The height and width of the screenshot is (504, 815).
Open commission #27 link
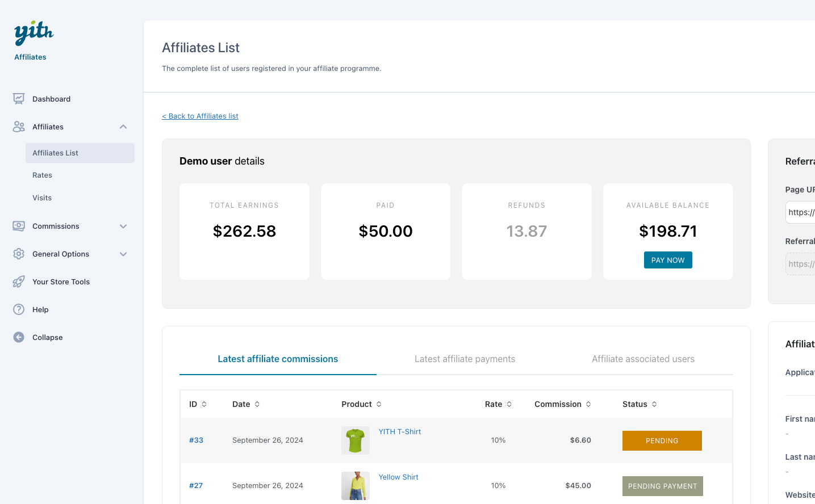coord(196,486)
